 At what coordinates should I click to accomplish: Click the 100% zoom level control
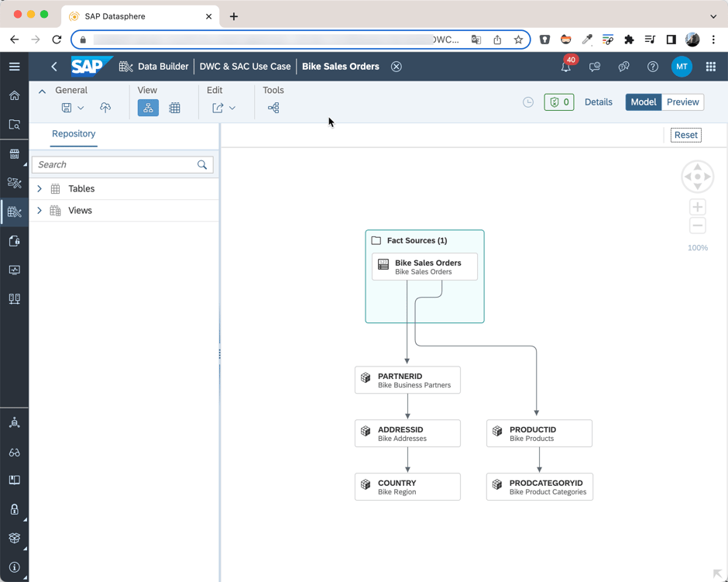pos(696,247)
